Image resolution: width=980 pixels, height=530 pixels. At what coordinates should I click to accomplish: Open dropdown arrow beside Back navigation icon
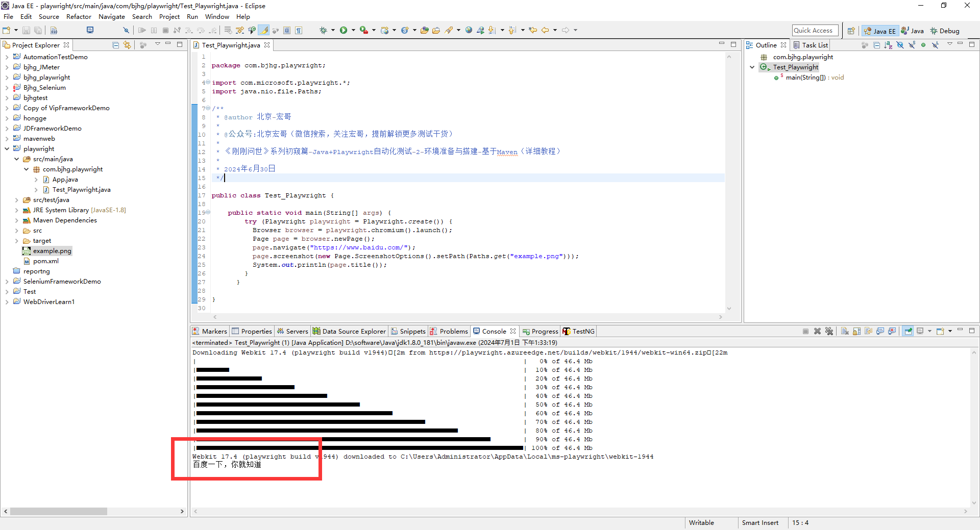[555, 30]
